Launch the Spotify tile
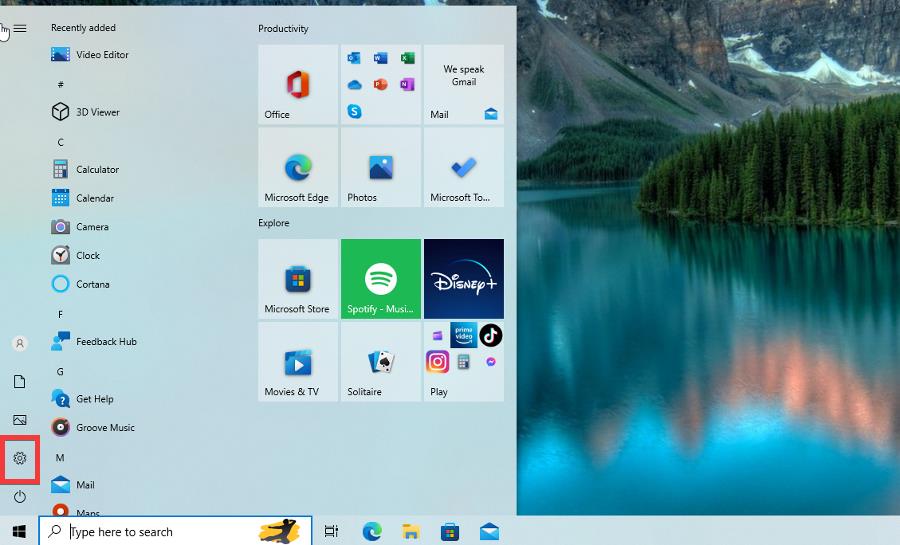Viewport: 900px width, 545px height. point(381,279)
